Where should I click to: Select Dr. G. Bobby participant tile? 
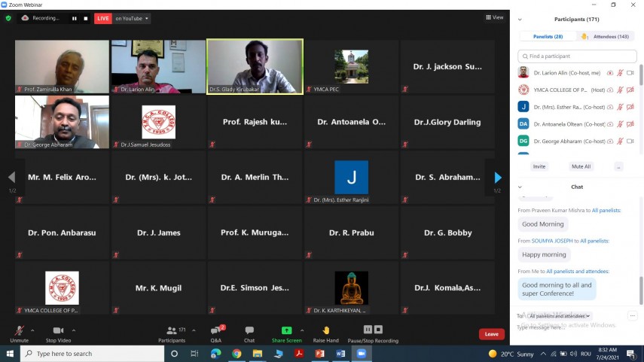coord(447,233)
